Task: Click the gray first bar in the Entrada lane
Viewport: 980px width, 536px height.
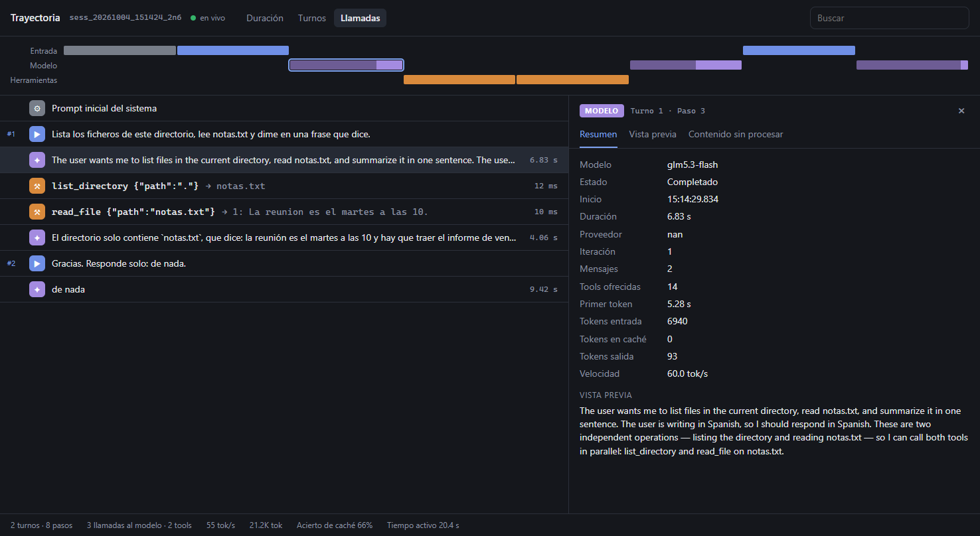Action: coord(120,50)
